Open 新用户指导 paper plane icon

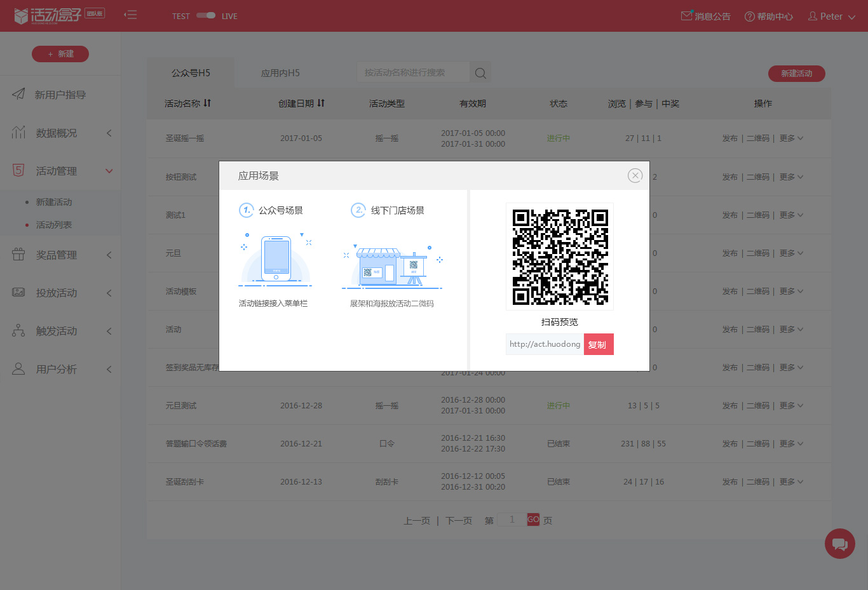[x=18, y=94]
